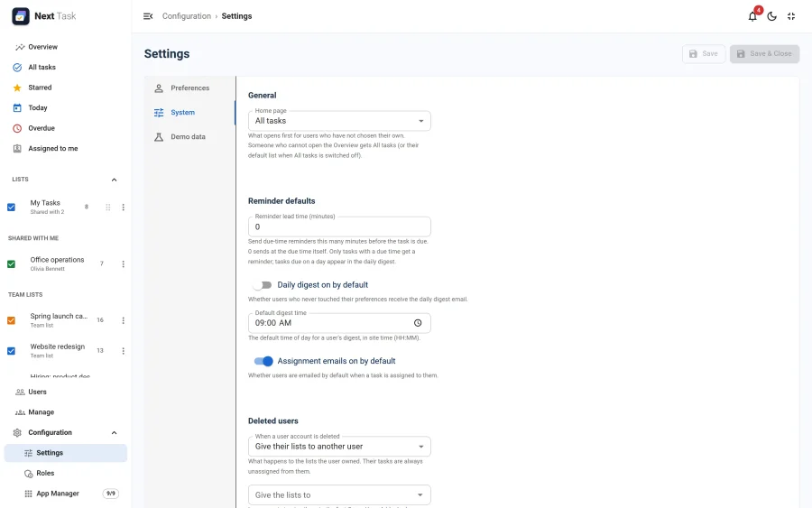
Task: Toggle the My Tasks list checkbox
Action: (x=11, y=208)
